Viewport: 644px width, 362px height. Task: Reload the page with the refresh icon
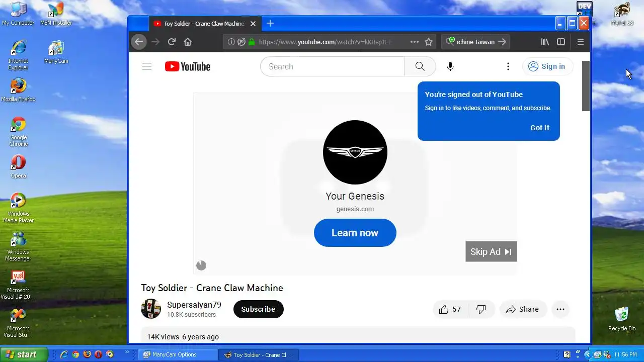click(172, 42)
